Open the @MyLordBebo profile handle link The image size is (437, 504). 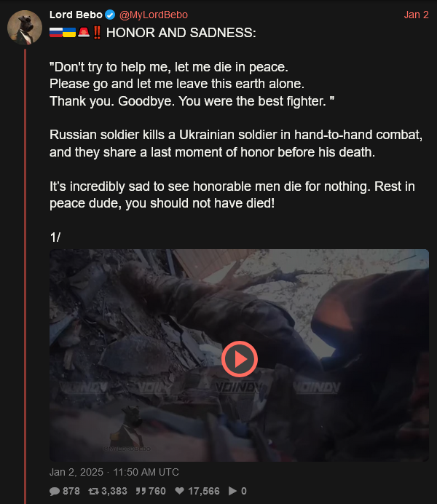pyautogui.click(x=154, y=15)
